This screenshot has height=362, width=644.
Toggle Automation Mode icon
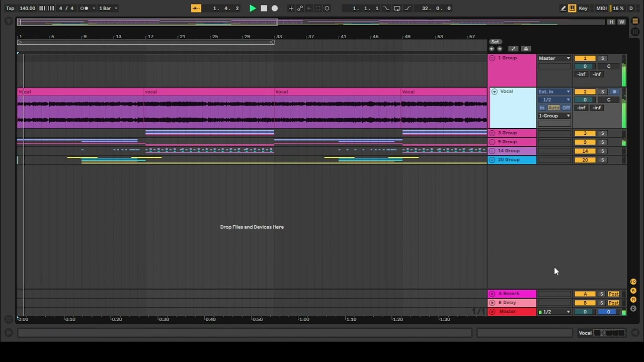point(513,49)
